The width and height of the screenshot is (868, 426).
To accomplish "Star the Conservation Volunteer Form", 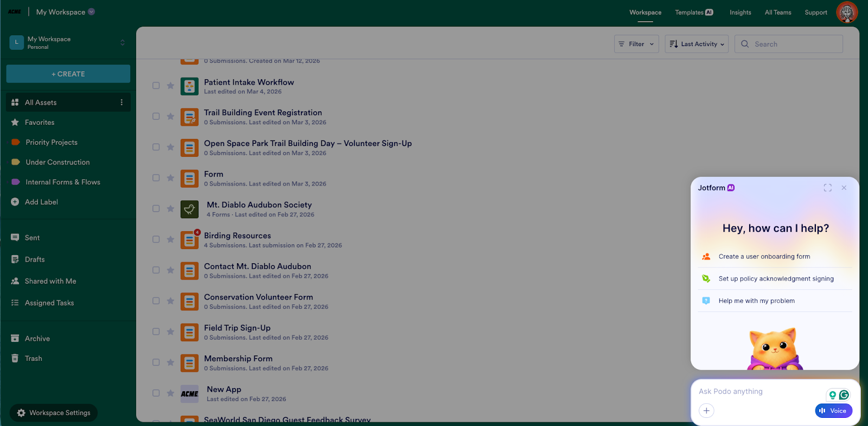I will [x=170, y=301].
